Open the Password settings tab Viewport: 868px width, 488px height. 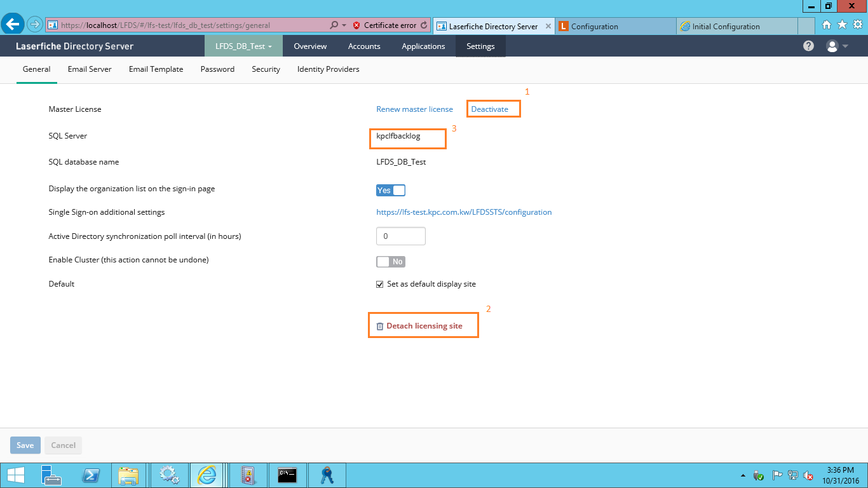point(217,69)
